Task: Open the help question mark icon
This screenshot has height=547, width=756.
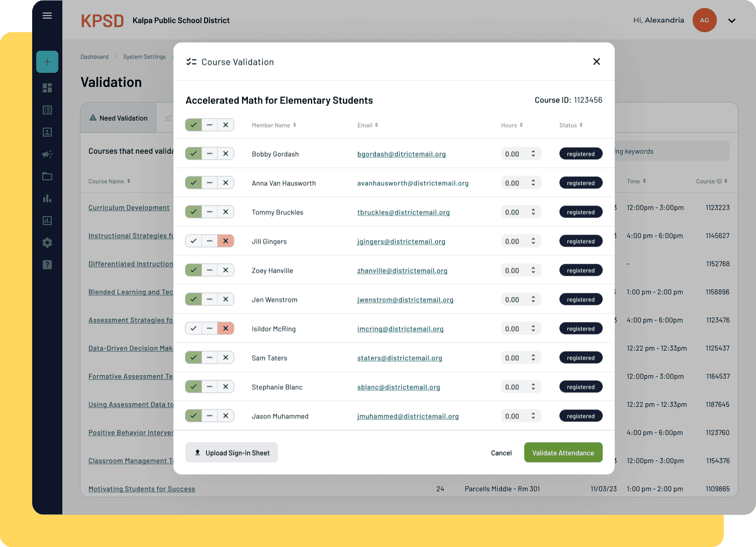Action: (47, 265)
